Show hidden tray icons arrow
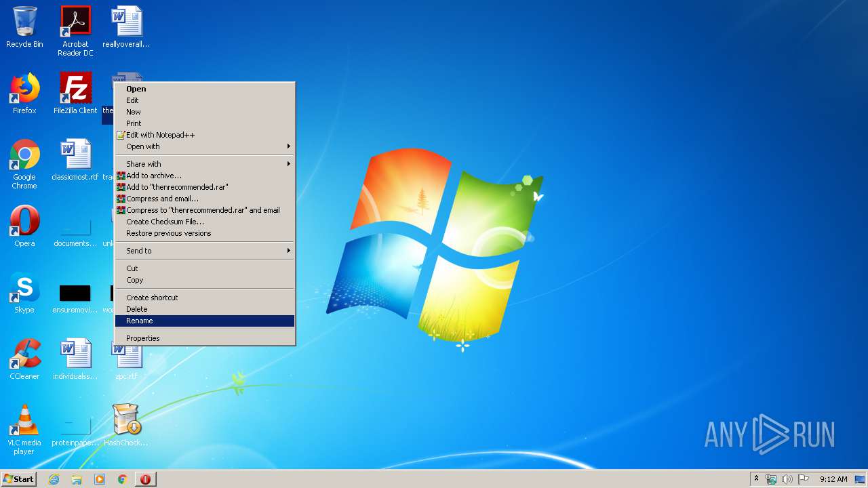 pyautogui.click(x=757, y=479)
